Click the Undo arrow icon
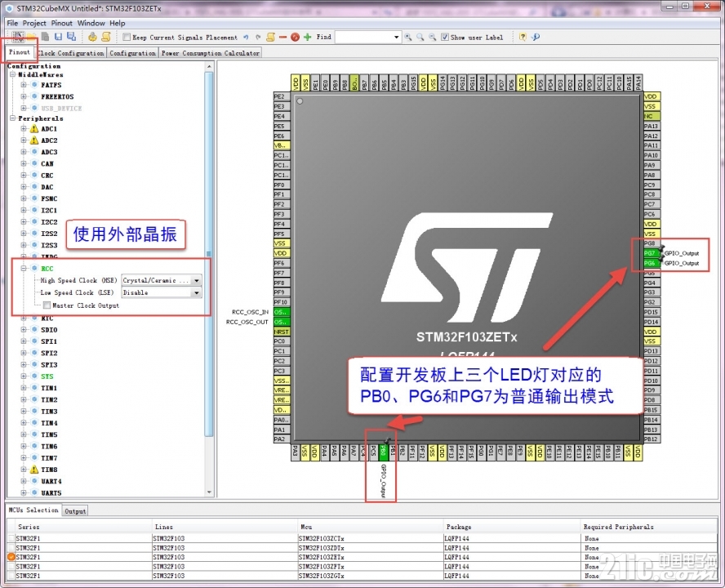The height and width of the screenshot is (588, 725). coord(246,37)
